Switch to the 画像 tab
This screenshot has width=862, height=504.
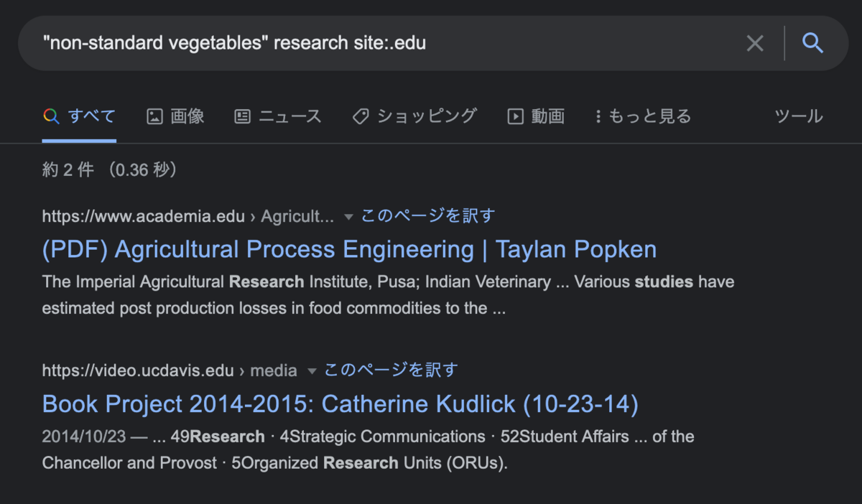[x=187, y=116]
